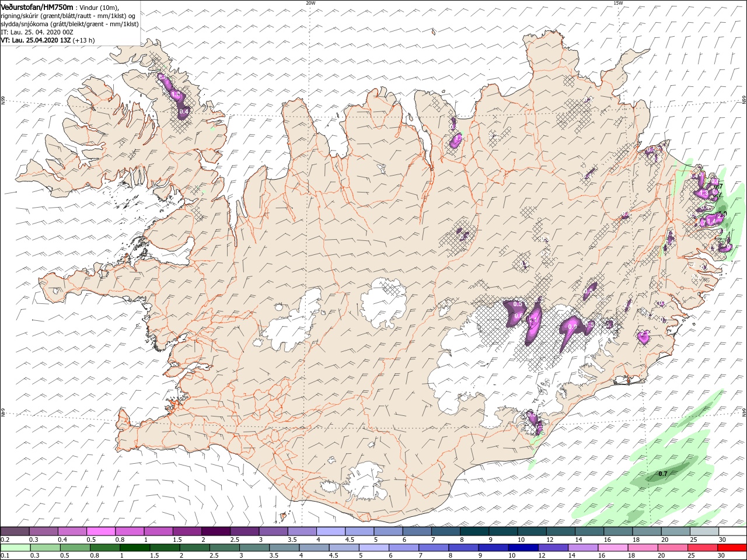Click the 0.2 label on the upper scale
This screenshot has height=560, width=747.
(5, 540)
